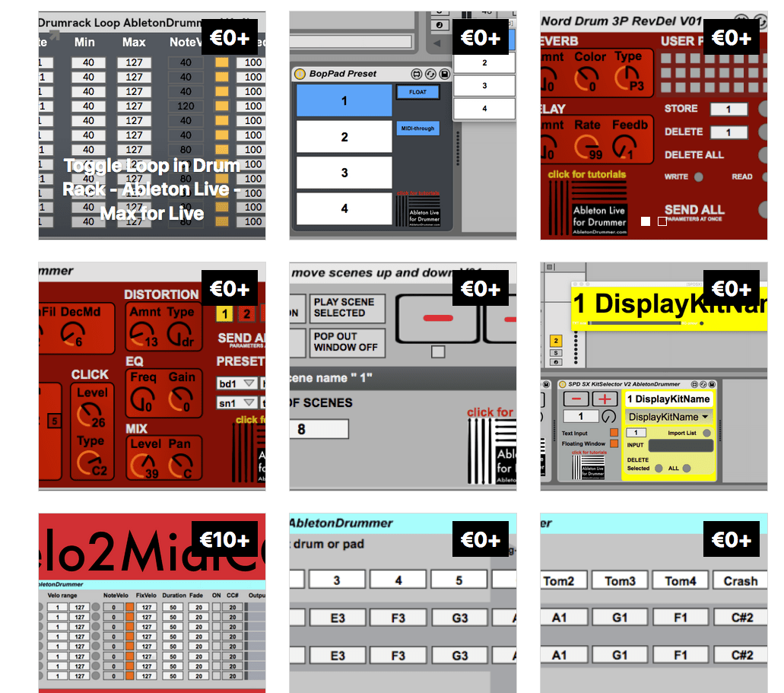Viewport: 784px width, 693px height.
Task: Click the €0+ price badge on Nord Drum 3P RevDel
Action: pos(732,37)
